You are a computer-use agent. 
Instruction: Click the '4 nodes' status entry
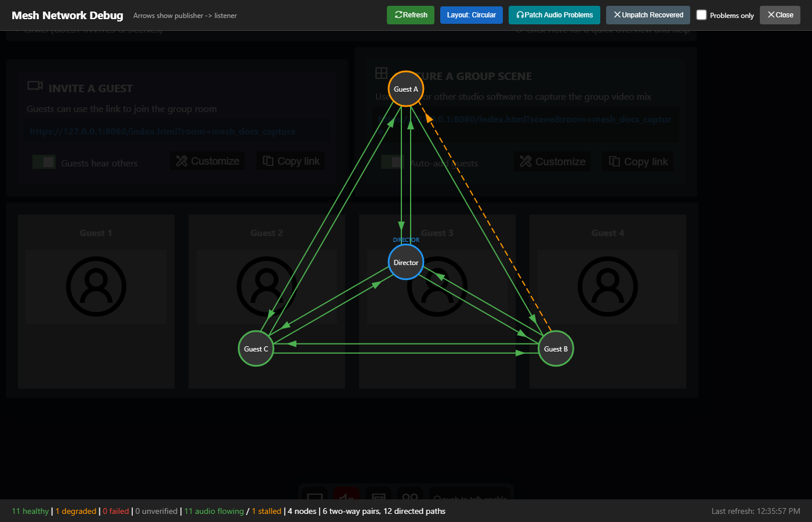click(302, 511)
